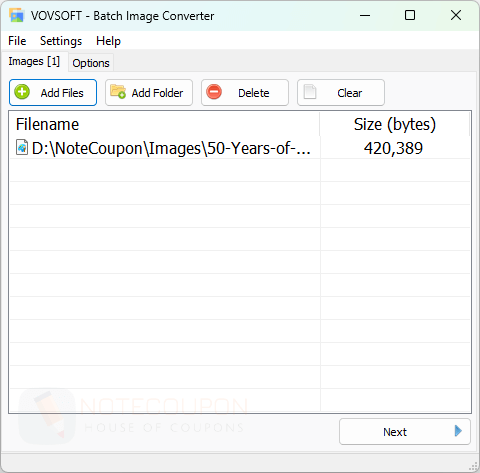Image resolution: width=480 pixels, height=473 pixels.
Task: Click the Add Folder button
Action: (x=149, y=93)
